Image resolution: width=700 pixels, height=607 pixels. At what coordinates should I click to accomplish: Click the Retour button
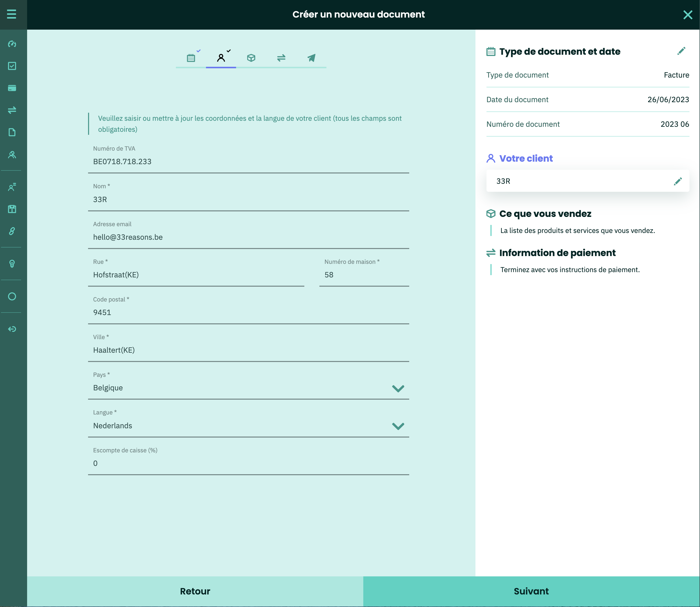(x=195, y=591)
